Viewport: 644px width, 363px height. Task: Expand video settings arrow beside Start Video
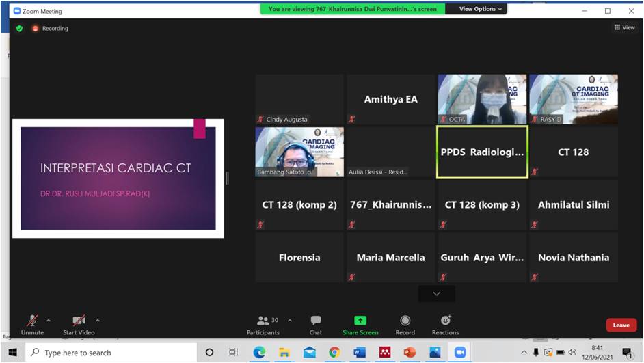point(98,320)
